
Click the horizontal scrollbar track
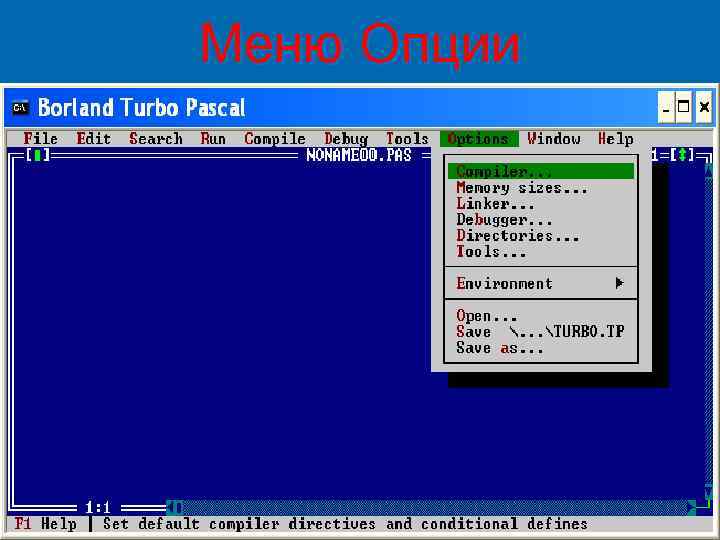pos(436,507)
